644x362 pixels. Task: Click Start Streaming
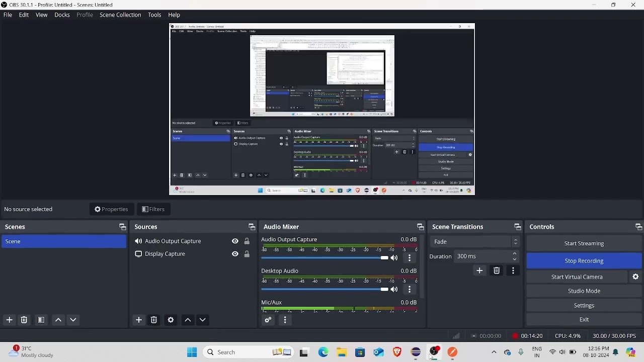[584, 243]
